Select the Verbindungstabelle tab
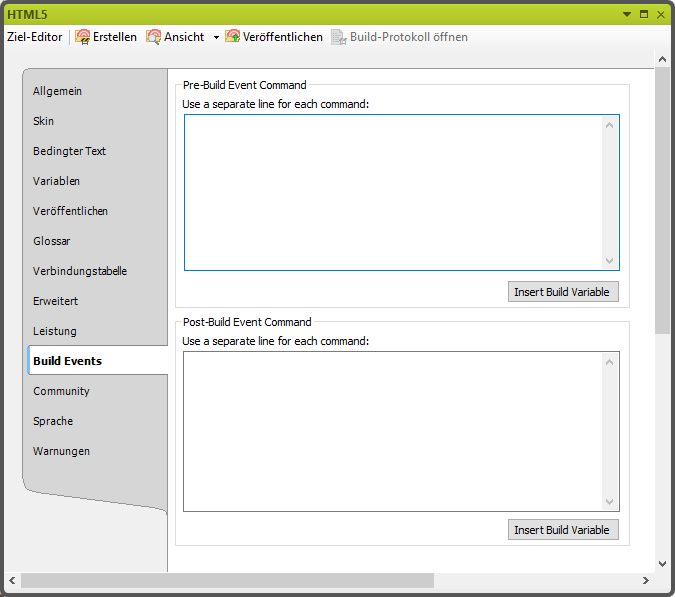 [x=80, y=271]
